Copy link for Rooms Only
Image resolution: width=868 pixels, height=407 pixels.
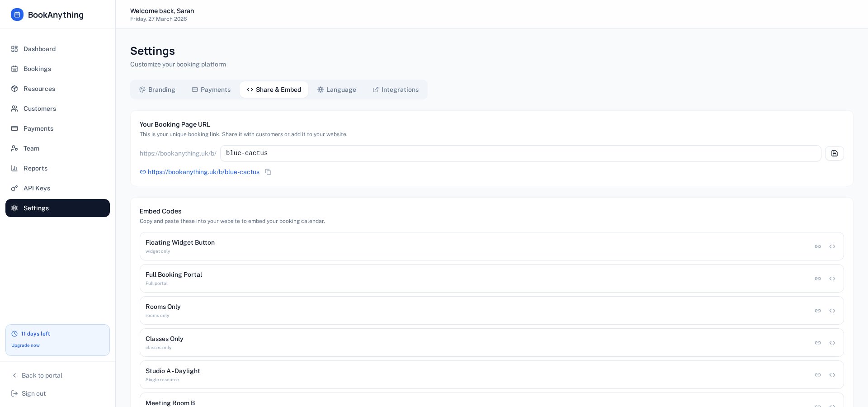click(817, 311)
